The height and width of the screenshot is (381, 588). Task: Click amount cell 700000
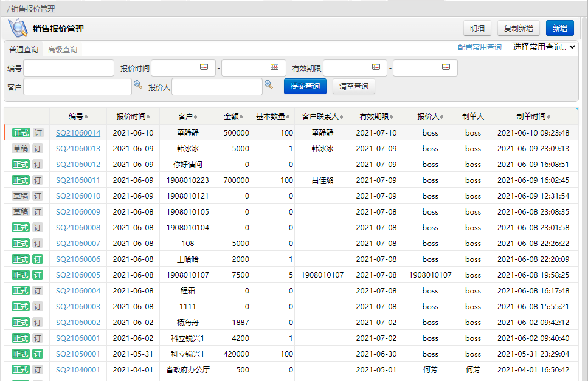tap(237, 180)
